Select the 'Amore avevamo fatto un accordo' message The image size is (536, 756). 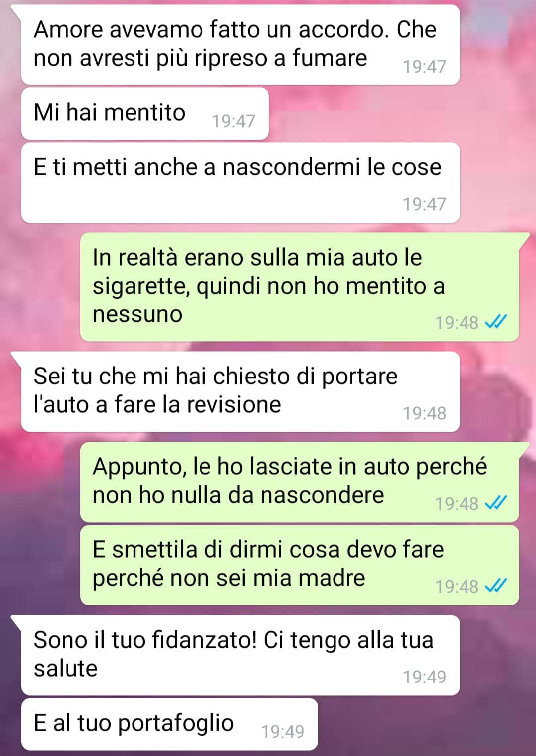(240, 45)
